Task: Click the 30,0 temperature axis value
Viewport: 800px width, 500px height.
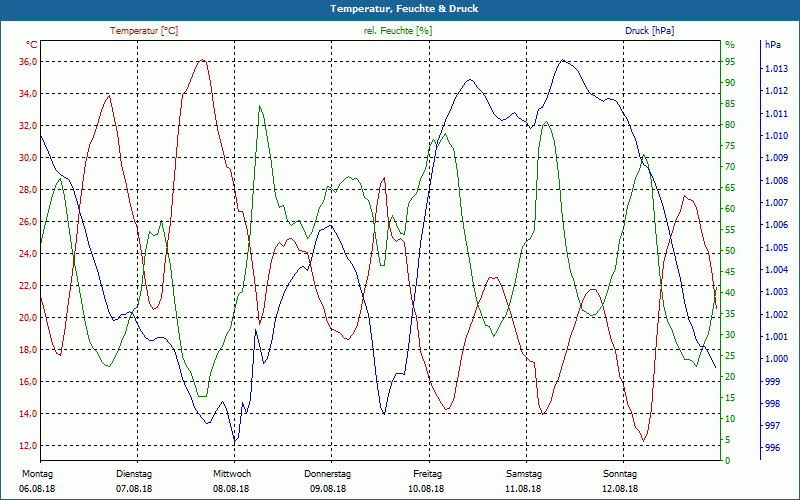Action: 28,158
